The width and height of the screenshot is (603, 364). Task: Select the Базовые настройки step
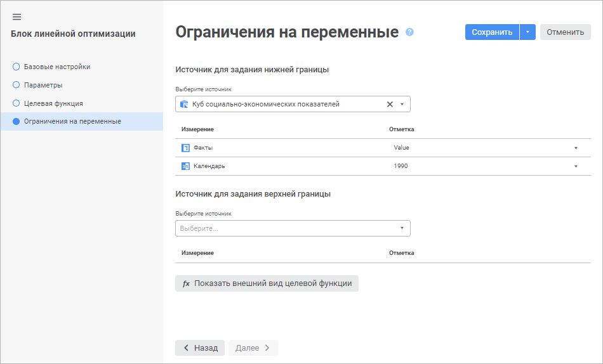point(56,67)
